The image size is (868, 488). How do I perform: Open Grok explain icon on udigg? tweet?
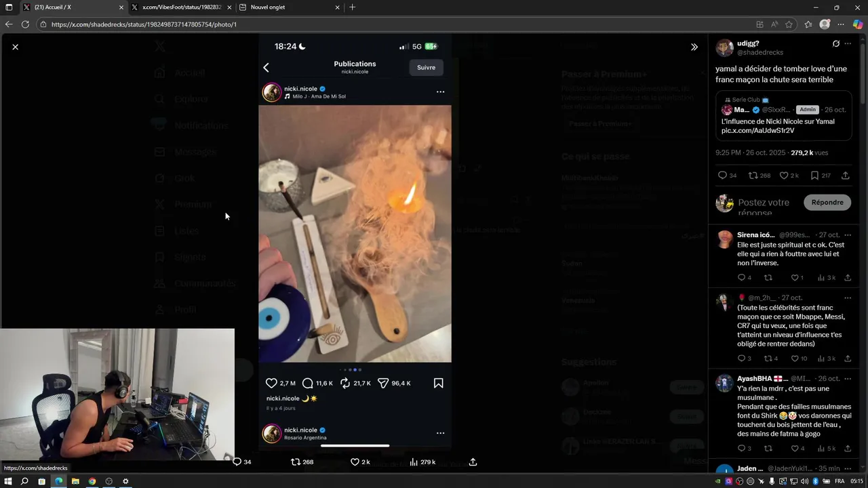tap(835, 43)
